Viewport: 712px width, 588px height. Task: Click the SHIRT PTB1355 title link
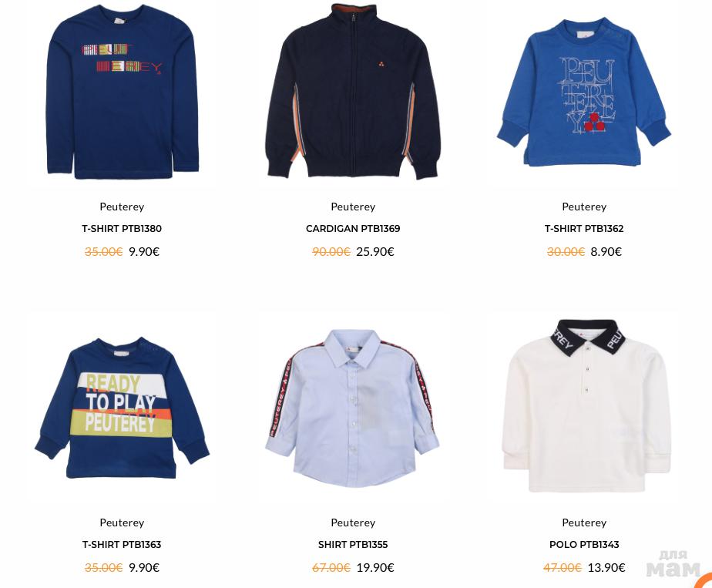pyautogui.click(x=353, y=544)
